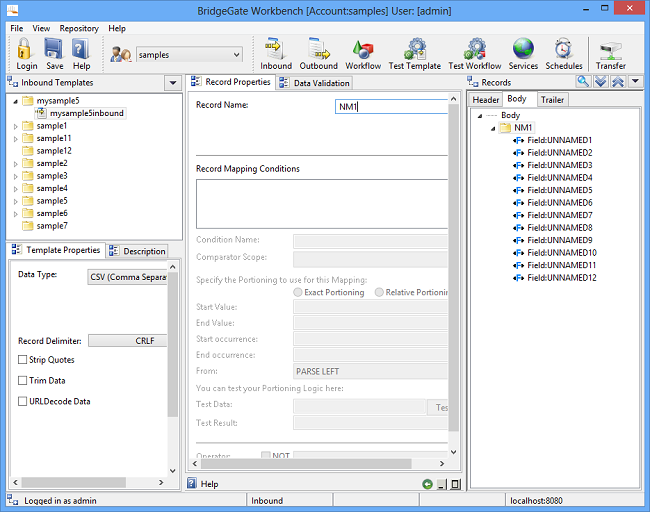Minimize the Help panel
This screenshot has width=650, height=512.
442,484
